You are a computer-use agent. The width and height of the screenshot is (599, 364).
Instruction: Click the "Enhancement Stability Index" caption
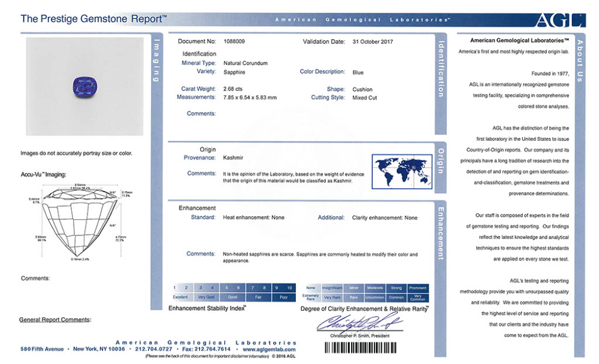pos(207,308)
